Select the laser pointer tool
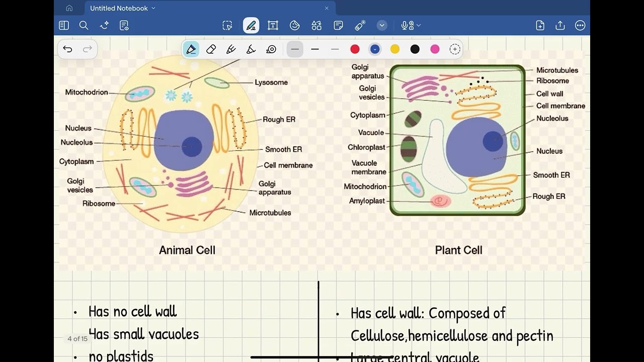This screenshot has height=362, width=644. click(360, 25)
